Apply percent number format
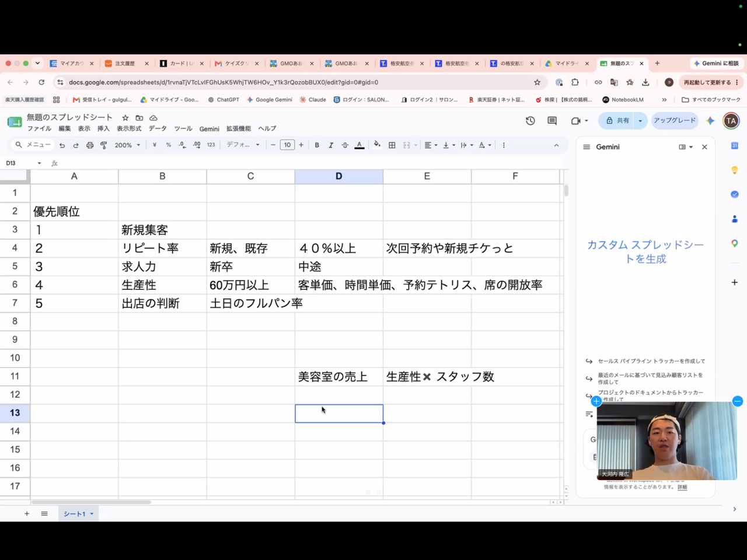Viewport: 747px width, 560px height. coord(169,145)
